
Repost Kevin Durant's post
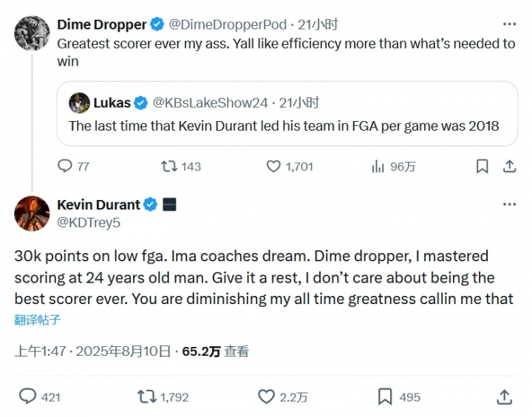(x=147, y=396)
